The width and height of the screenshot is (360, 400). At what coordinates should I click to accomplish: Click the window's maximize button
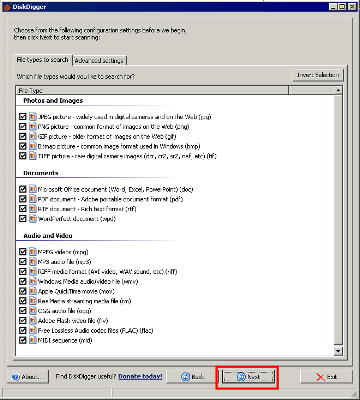tap(342, 6)
